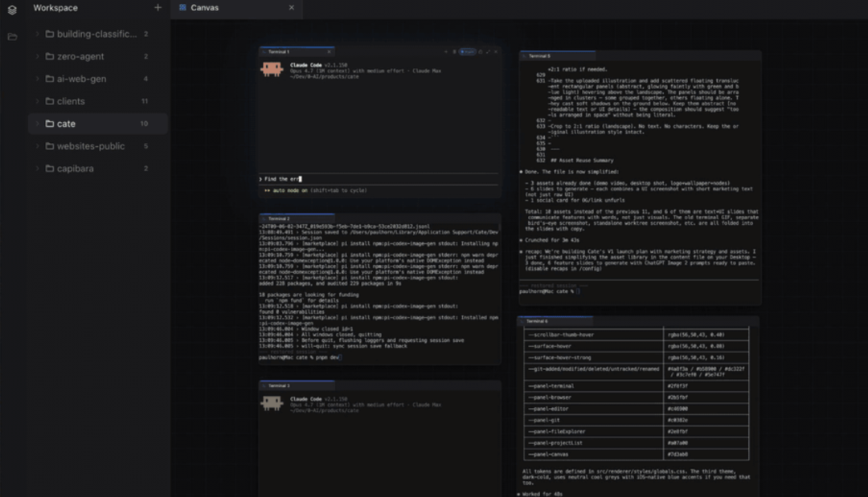The width and height of the screenshot is (868, 497).
Task: Click the Claude Code mascot in Terminal 3
Action: (x=272, y=404)
